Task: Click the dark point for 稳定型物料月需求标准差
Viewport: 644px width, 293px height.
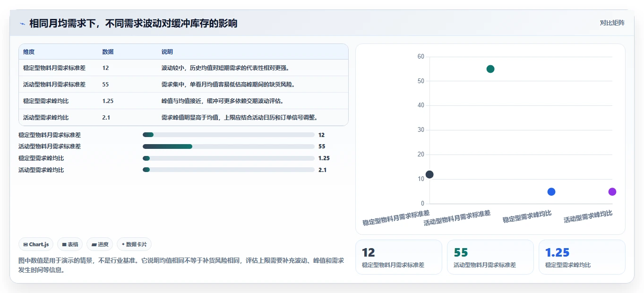Action: pos(429,174)
